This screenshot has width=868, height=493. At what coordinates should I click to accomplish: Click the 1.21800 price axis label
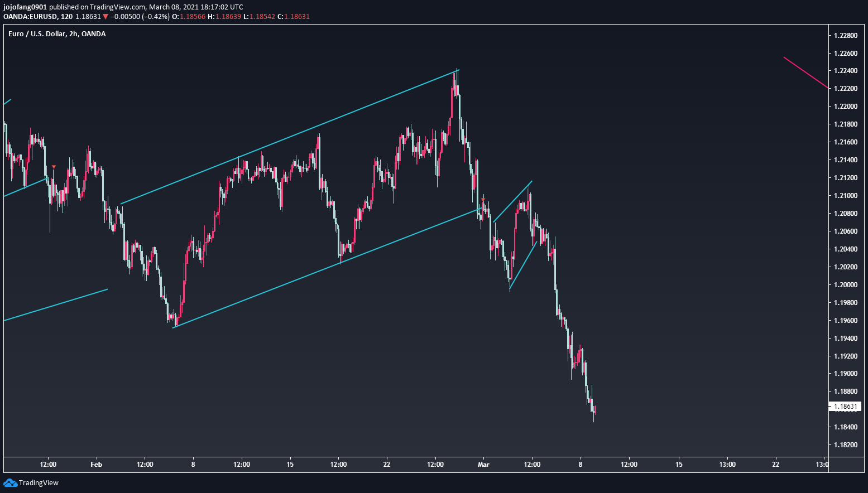pyautogui.click(x=845, y=124)
